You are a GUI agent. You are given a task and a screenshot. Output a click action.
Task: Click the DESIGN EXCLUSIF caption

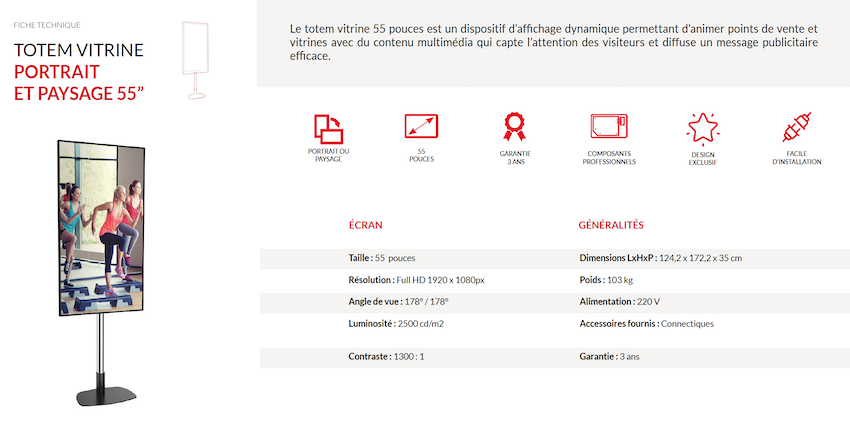(x=703, y=159)
